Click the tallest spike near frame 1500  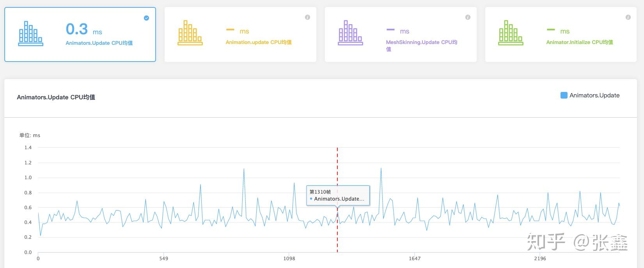pos(381,169)
